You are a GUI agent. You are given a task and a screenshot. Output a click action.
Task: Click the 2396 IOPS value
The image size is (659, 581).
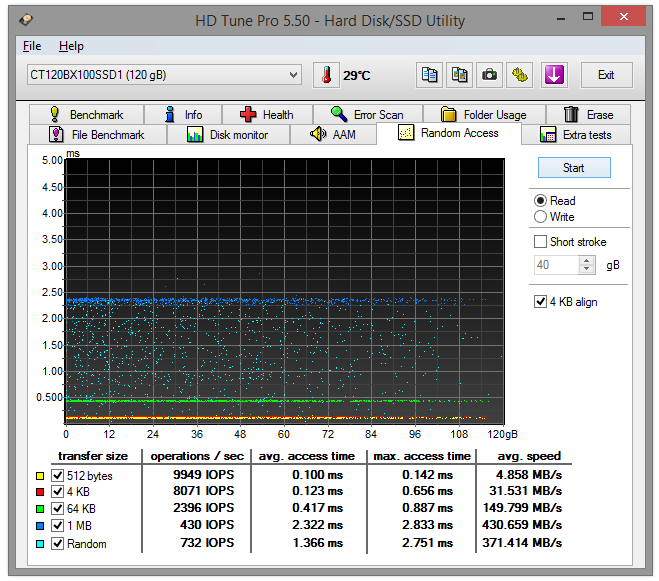pos(203,507)
